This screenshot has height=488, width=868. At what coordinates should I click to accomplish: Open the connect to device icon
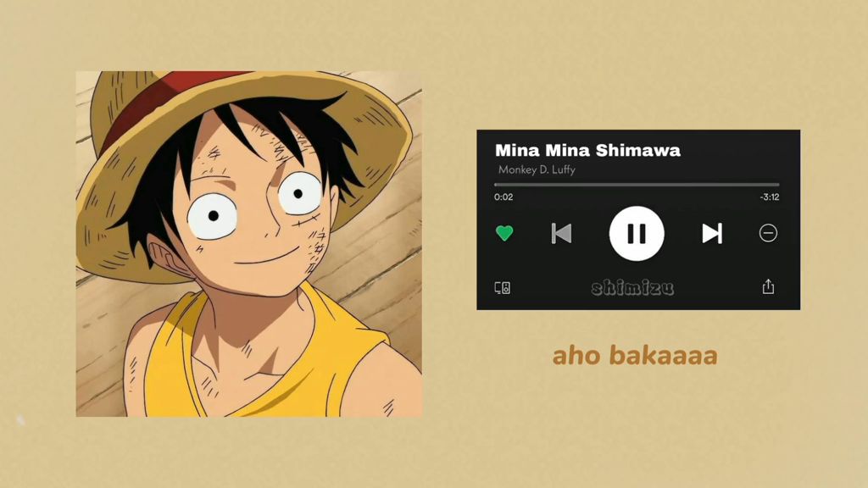pyautogui.click(x=502, y=288)
